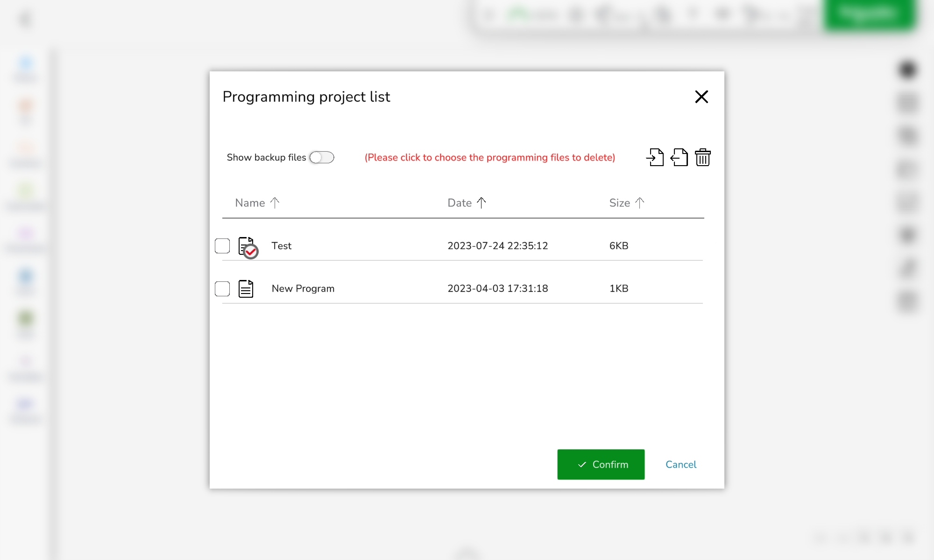This screenshot has height=560, width=934.
Task: Click the 6KB size entry
Action: pos(618,246)
